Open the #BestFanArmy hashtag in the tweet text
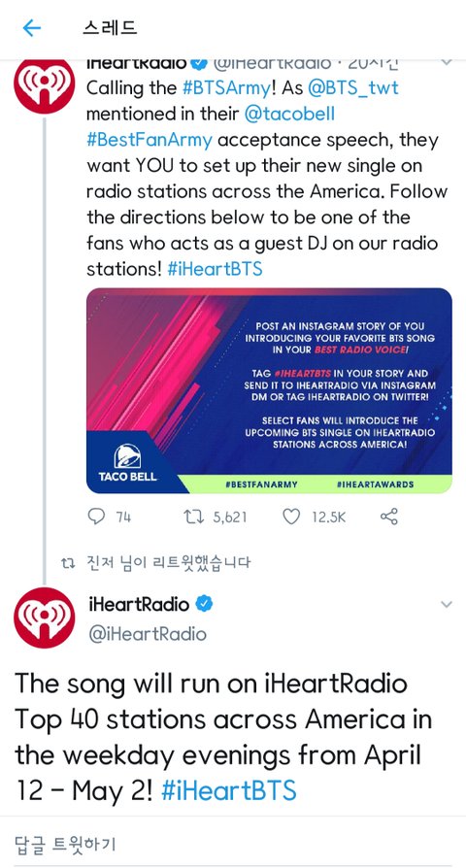Viewport: 466px width, 868px height. 150,140
